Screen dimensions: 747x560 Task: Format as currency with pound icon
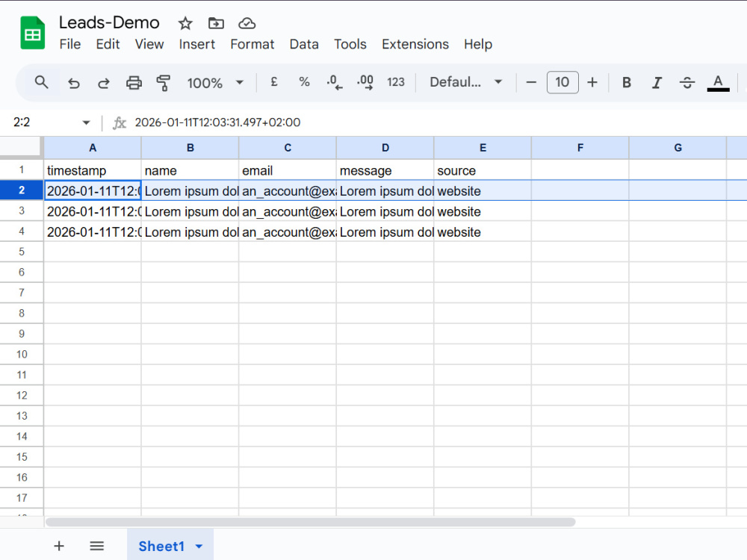point(274,82)
